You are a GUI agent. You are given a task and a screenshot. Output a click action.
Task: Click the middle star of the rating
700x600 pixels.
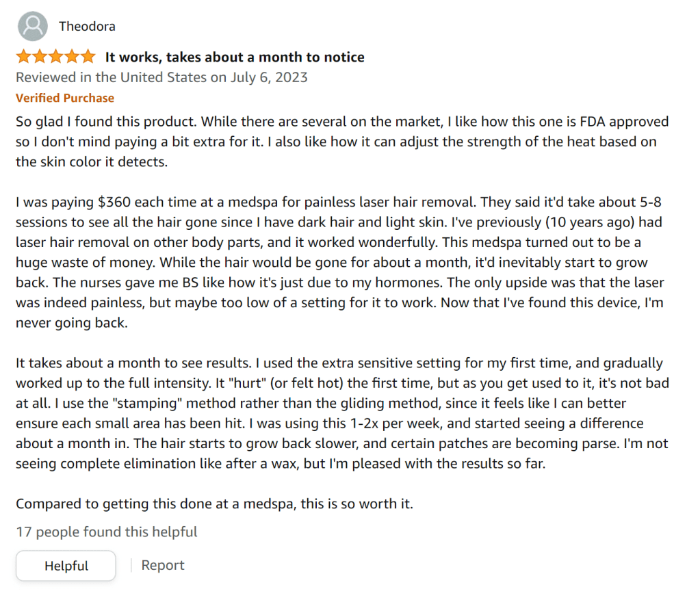click(56, 57)
